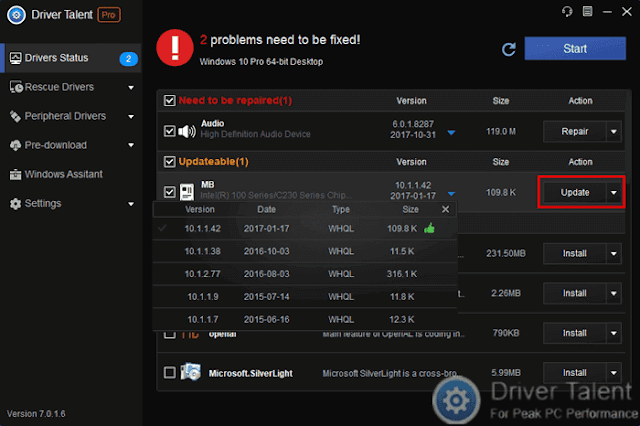
Task: Click the Audio speaker device icon
Action: coord(187,131)
